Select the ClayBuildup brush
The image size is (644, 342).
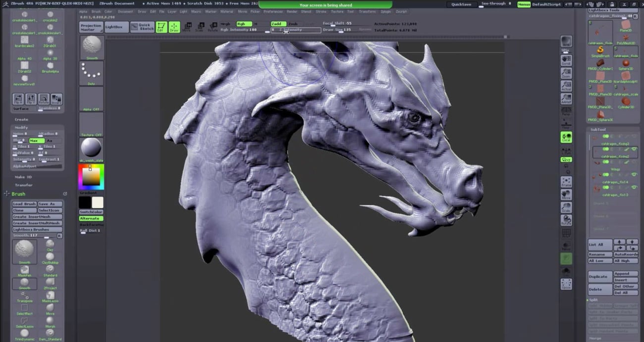coord(50,257)
